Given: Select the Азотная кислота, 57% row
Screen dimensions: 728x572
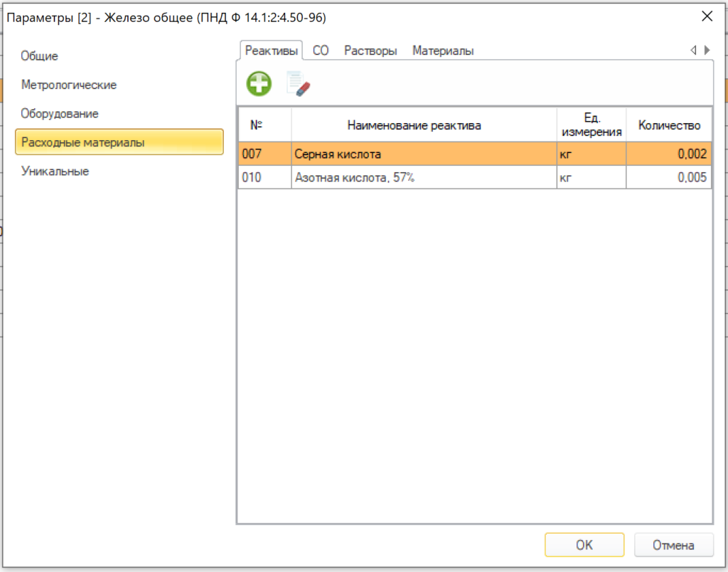Looking at the screenshot, I should pyautogui.click(x=475, y=177).
